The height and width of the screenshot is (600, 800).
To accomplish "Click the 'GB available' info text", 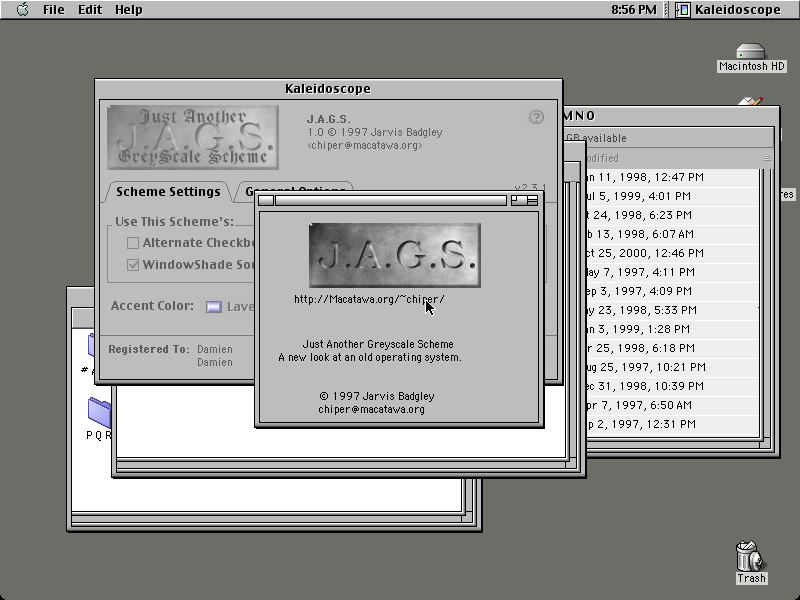I will [x=596, y=138].
